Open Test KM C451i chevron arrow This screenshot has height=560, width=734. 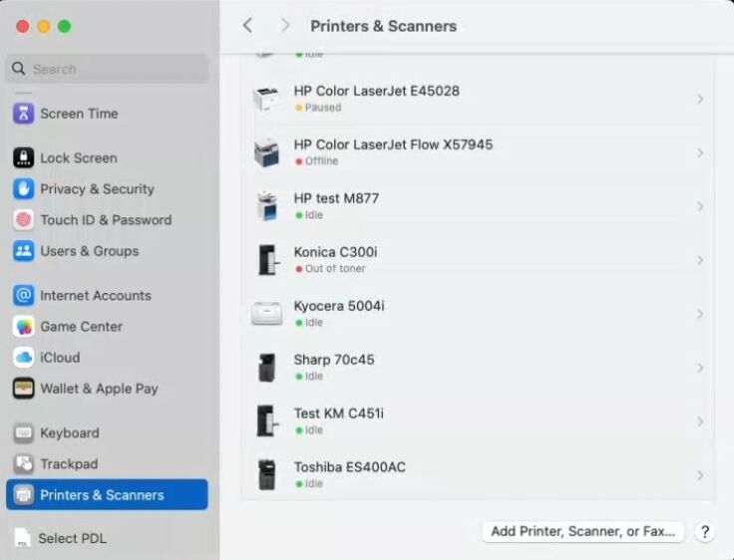(x=700, y=421)
